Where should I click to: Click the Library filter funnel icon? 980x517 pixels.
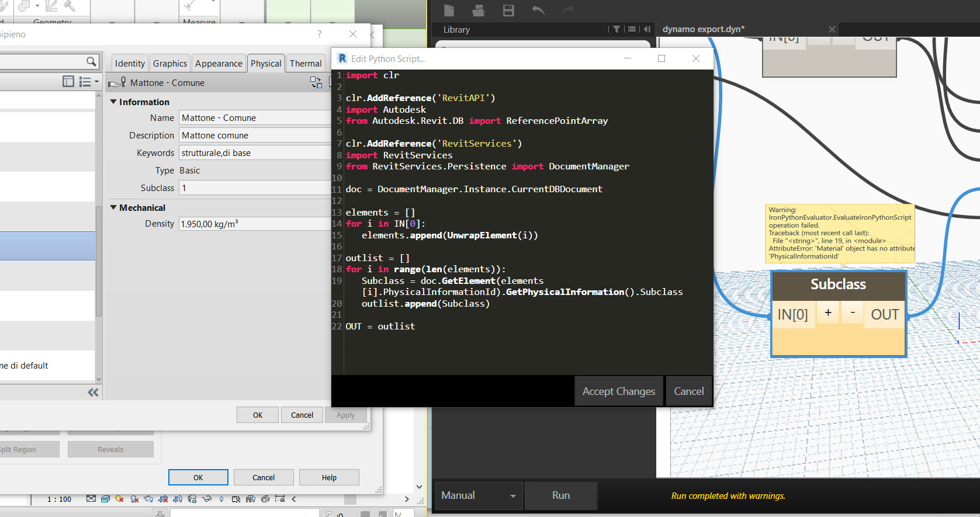point(617,29)
